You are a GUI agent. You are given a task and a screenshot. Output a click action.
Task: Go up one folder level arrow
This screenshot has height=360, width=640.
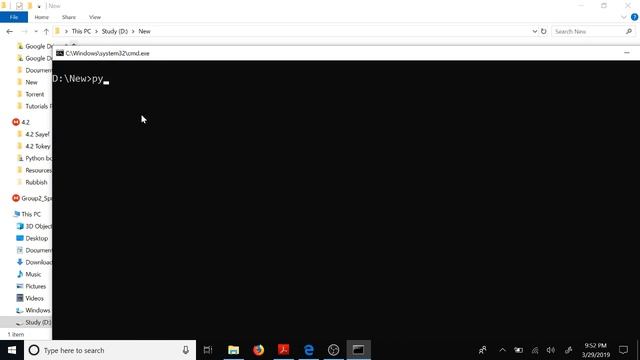pyautogui.click(x=46, y=31)
